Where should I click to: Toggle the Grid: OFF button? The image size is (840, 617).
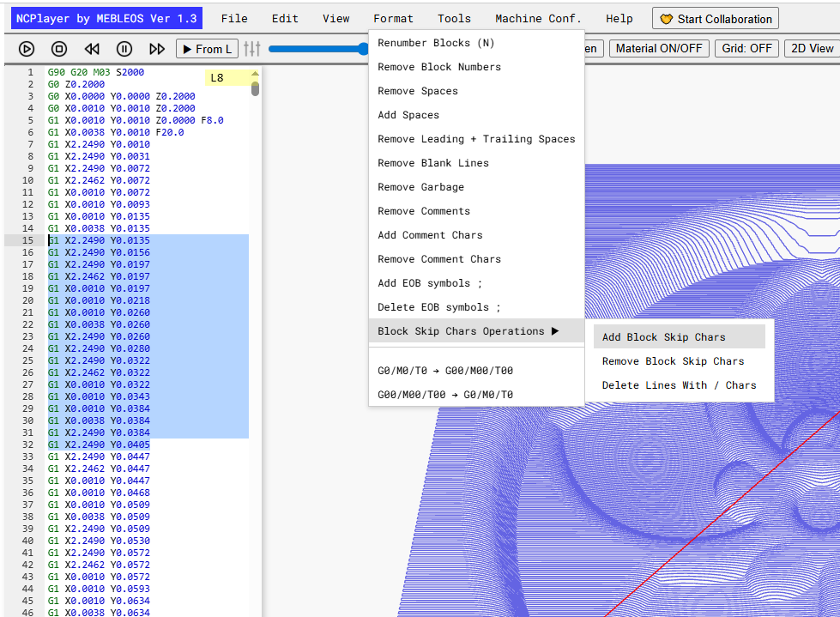pyautogui.click(x=746, y=49)
